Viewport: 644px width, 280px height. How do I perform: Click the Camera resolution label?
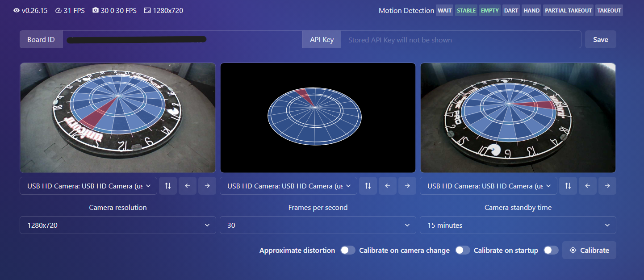(118, 207)
